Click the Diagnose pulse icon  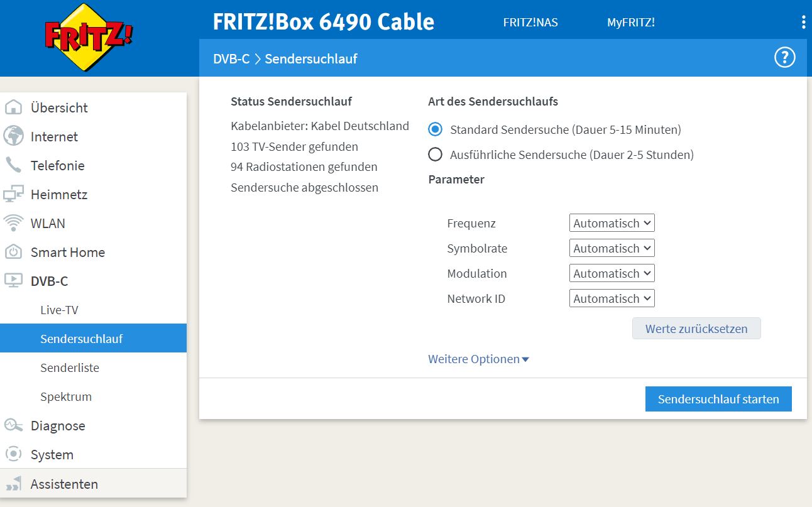click(13, 425)
